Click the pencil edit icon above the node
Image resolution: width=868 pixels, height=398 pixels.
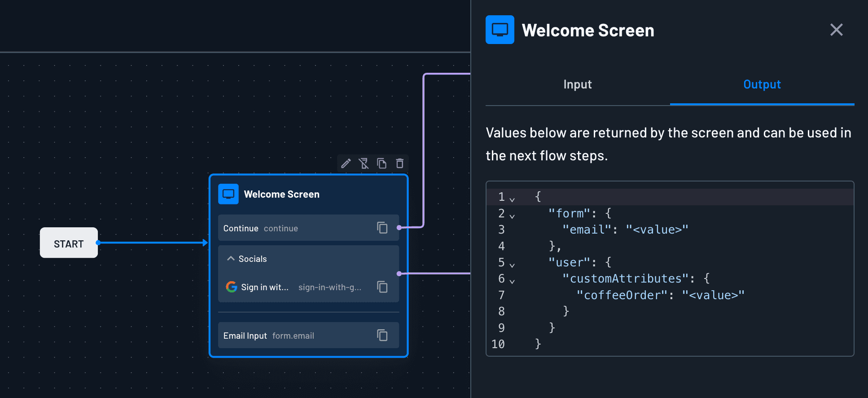pos(346,164)
